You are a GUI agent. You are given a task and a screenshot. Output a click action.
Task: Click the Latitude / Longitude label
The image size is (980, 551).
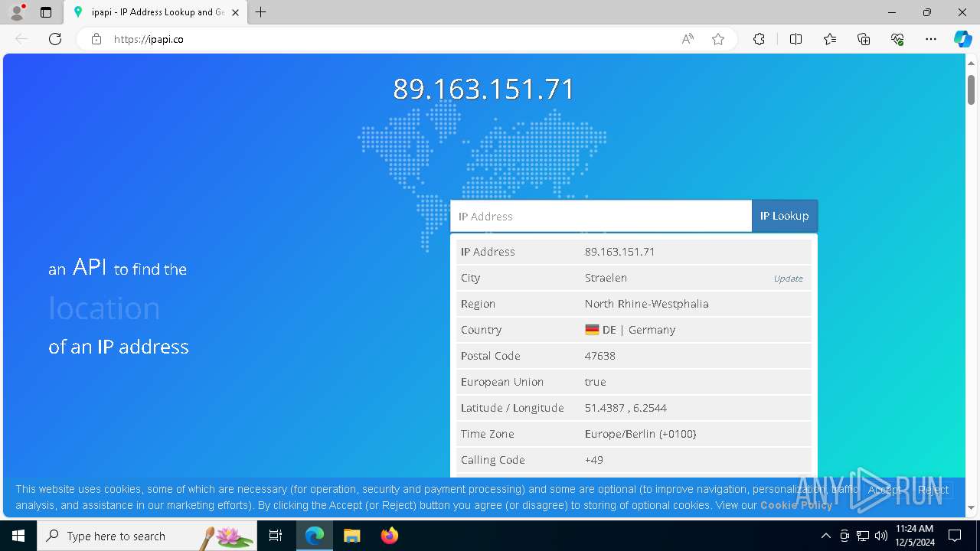512,408
